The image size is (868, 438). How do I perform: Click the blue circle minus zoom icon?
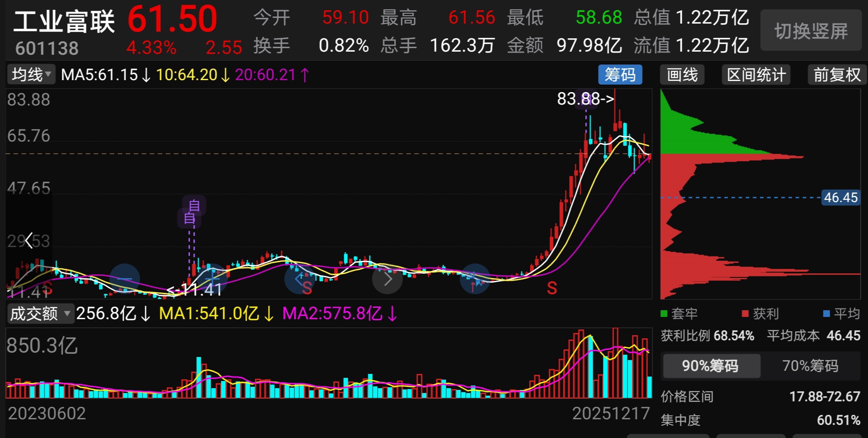(125, 279)
